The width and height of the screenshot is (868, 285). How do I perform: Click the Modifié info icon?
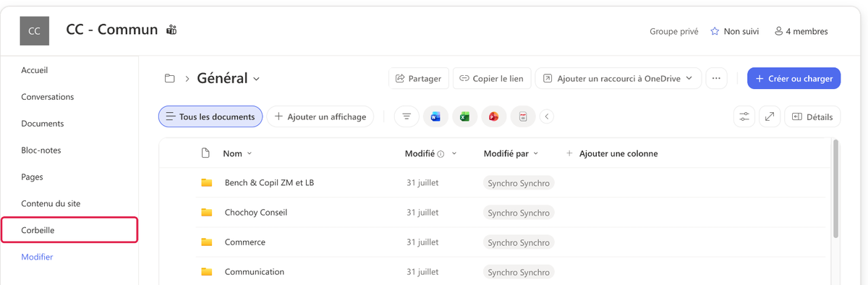441,154
